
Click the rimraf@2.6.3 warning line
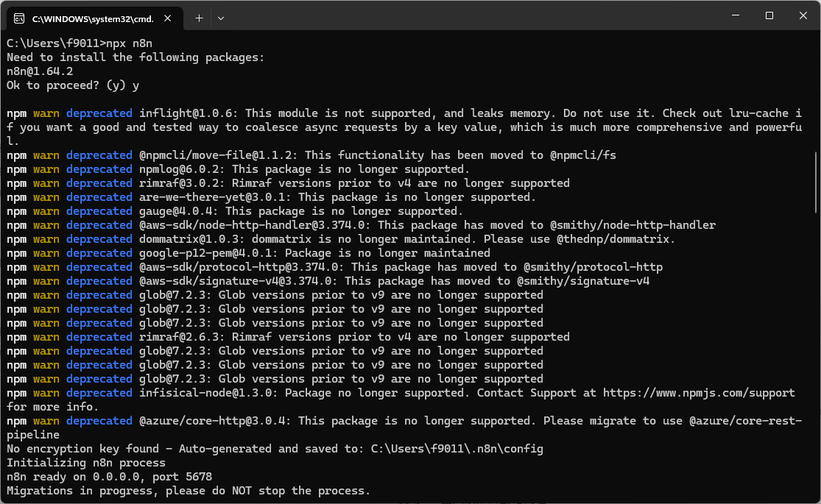tap(353, 337)
